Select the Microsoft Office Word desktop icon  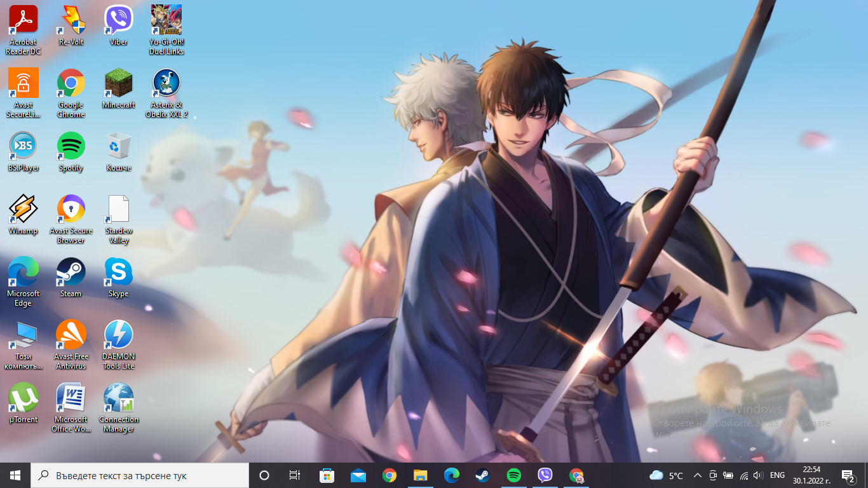71,407
